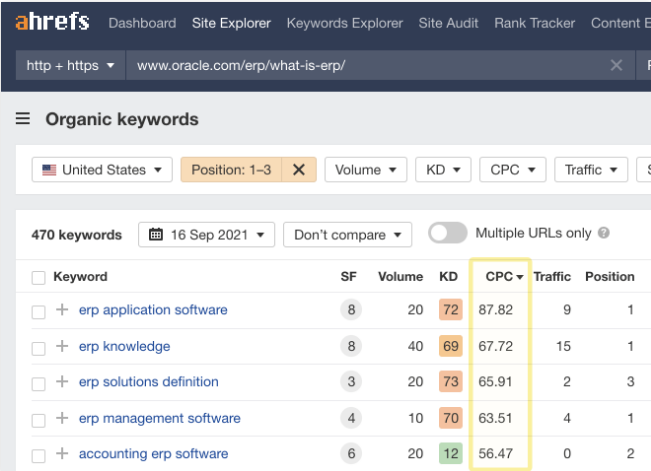Click the SF column header
651x471 pixels.
[348, 277]
